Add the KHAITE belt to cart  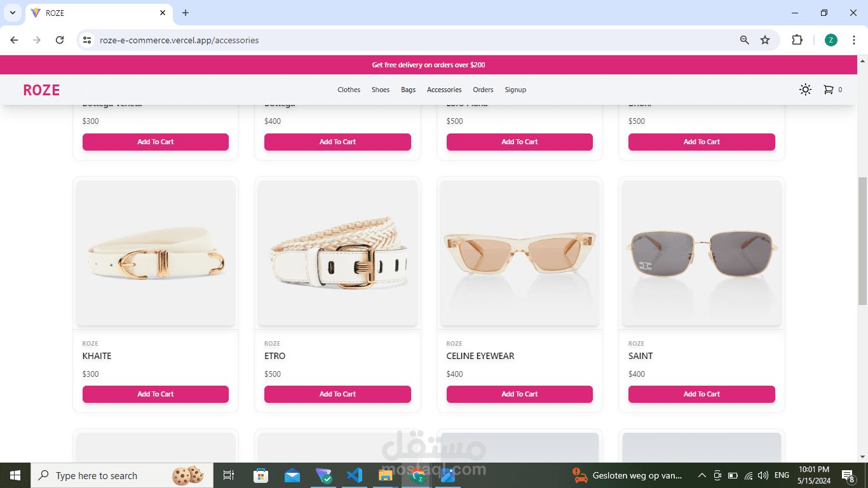tap(156, 394)
